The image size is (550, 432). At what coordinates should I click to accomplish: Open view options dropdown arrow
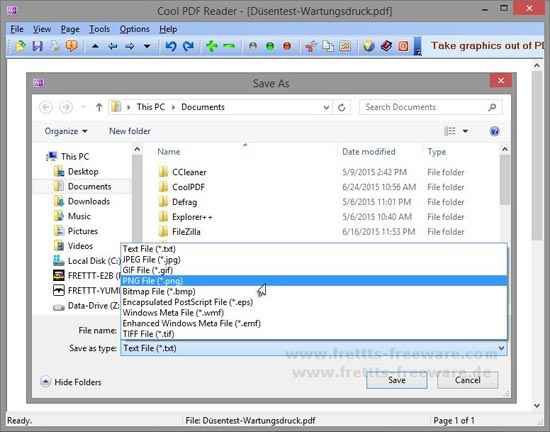click(x=465, y=131)
